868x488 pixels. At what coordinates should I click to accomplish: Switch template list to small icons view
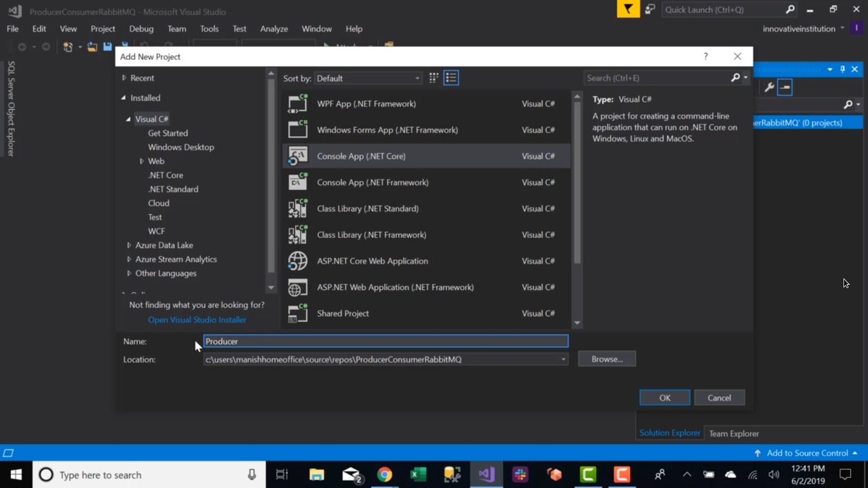pos(433,78)
